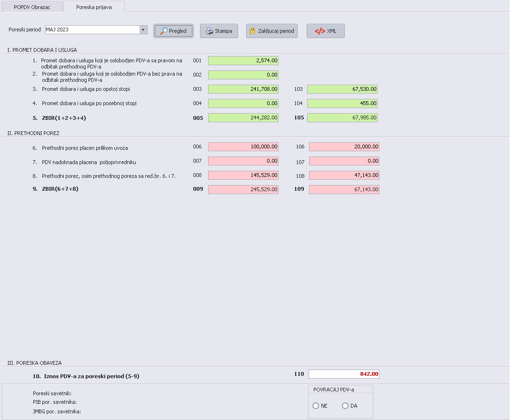This screenshot has width=510, height=420.
Task: Click the padlock icon on Zakljucaj period
Action: tap(252, 31)
